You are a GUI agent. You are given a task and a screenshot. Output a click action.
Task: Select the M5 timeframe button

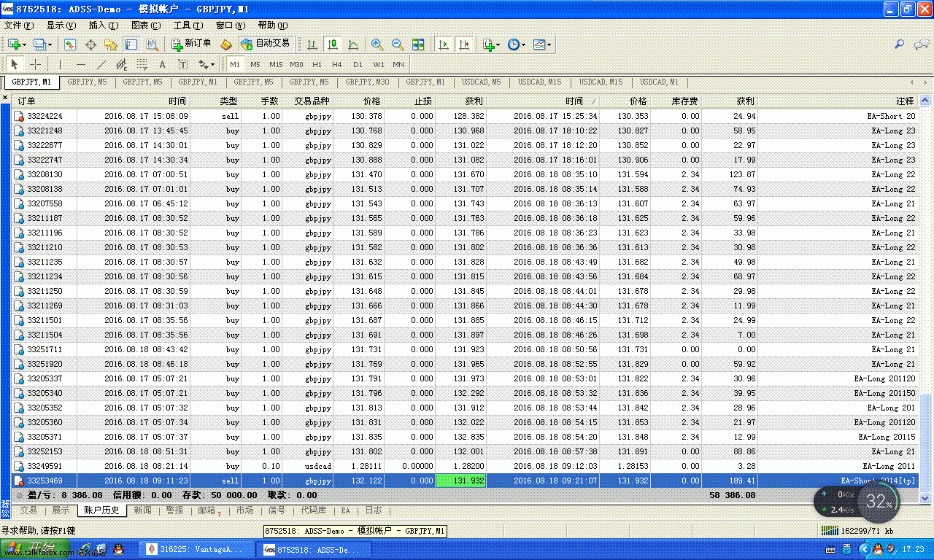click(255, 64)
